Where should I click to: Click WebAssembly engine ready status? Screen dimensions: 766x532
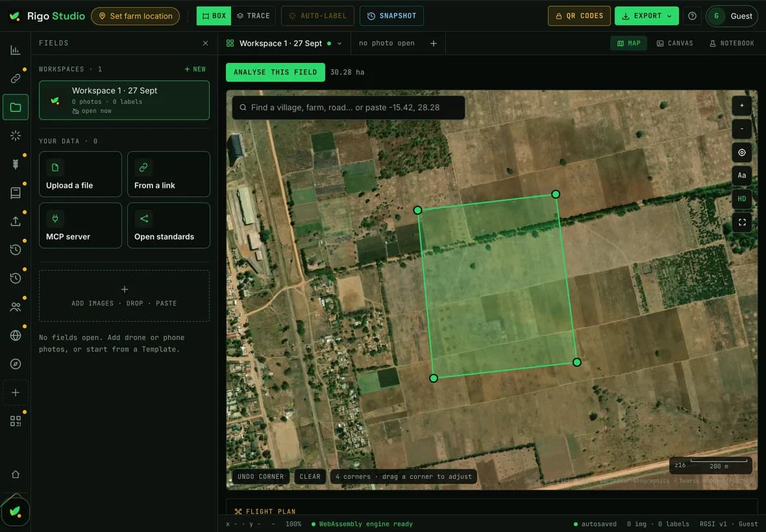tap(362, 524)
